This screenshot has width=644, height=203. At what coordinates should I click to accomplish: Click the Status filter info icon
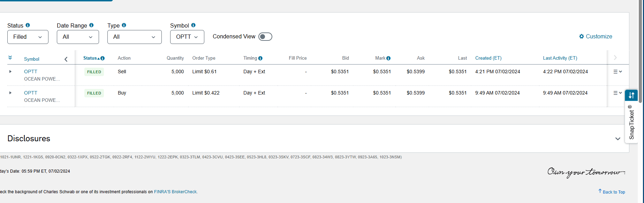28,25
